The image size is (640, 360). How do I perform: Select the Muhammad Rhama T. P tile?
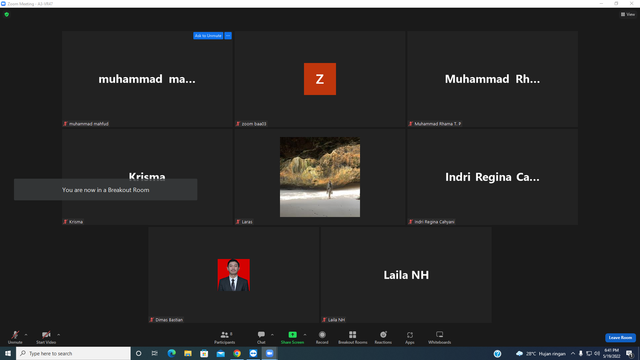click(492, 79)
